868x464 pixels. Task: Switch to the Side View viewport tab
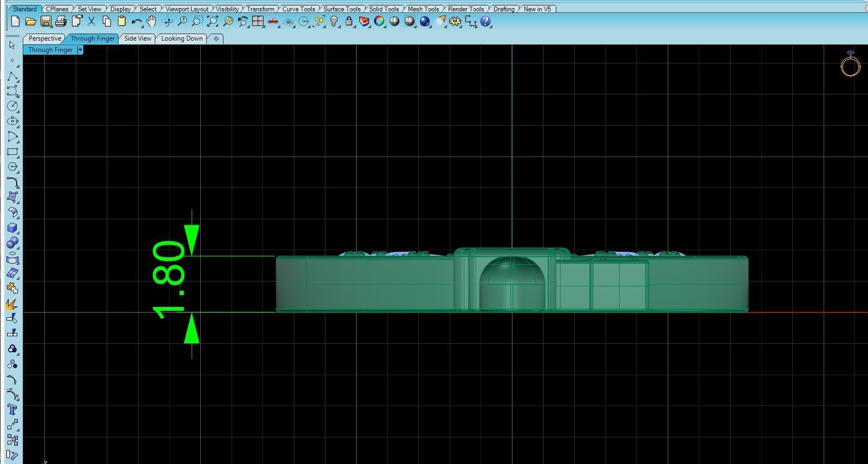[x=137, y=38]
